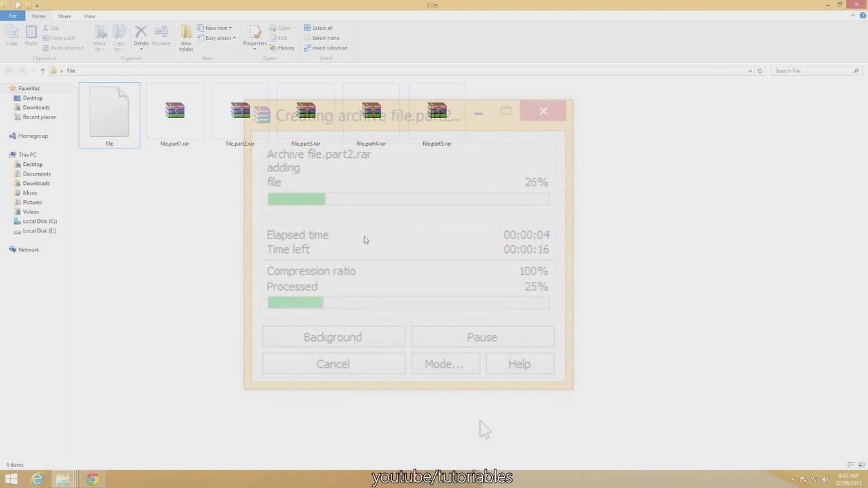
Task: Select the blank 'file' item
Action: (x=109, y=115)
